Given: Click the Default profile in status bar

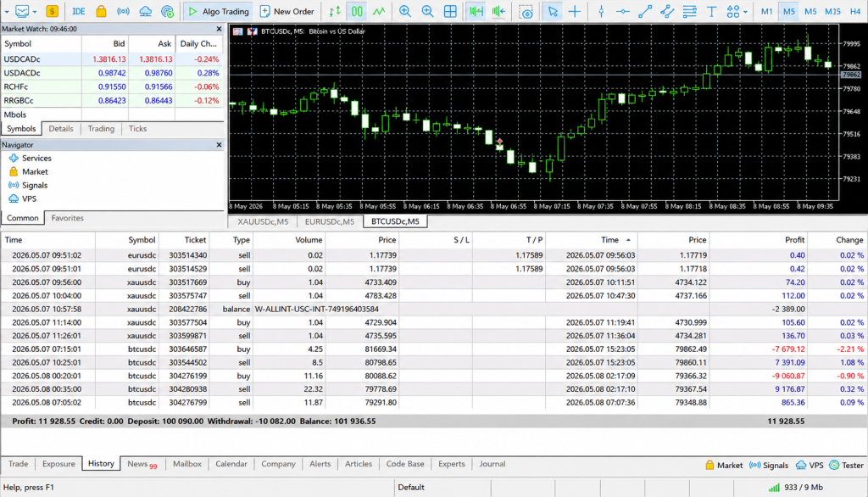Looking at the screenshot, I should click(x=411, y=488).
